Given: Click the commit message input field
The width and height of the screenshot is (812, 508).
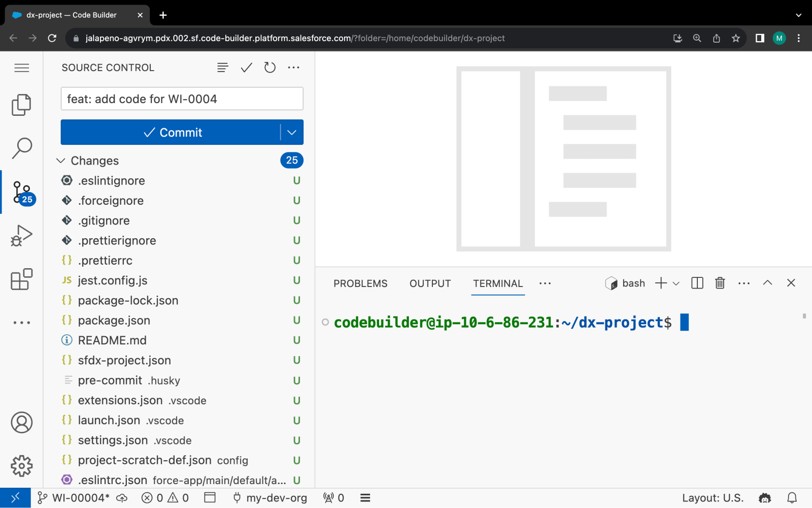Looking at the screenshot, I should [182, 99].
